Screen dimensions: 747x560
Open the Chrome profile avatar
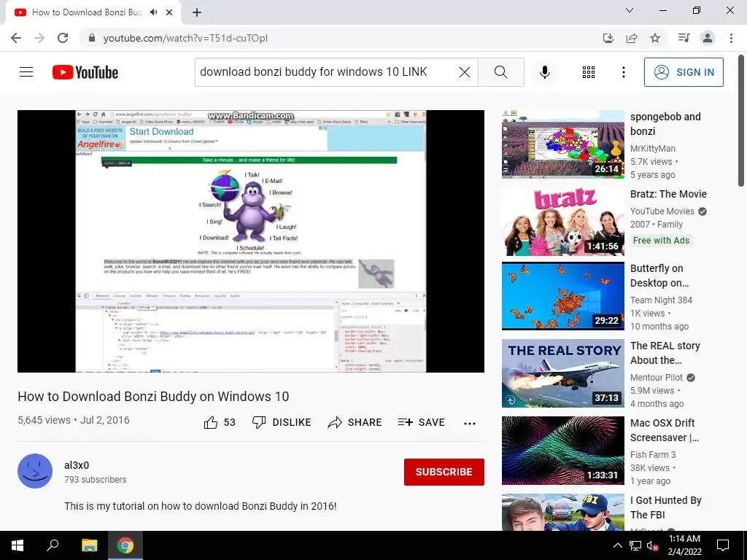point(708,38)
